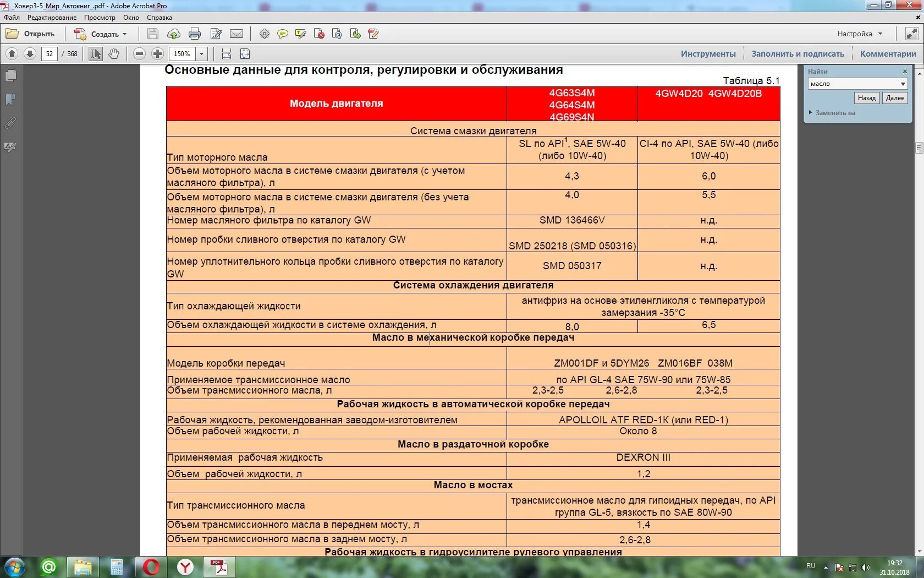Click the Назад find previous button
The width and height of the screenshot is (924, 578).
[867, 98]
